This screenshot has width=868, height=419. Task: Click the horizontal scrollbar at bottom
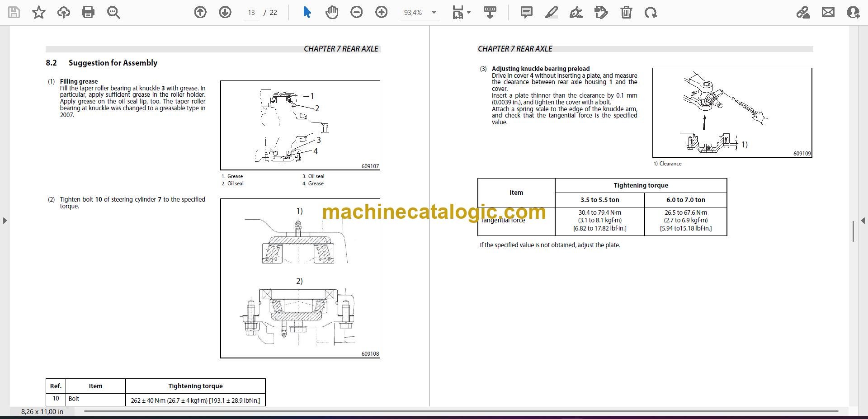pos(461,411)
